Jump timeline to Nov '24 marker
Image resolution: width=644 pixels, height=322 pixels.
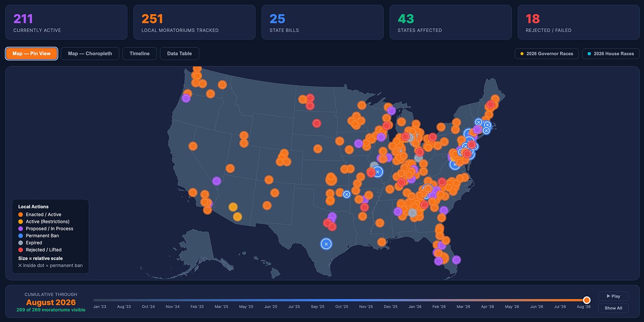(172, 307)
